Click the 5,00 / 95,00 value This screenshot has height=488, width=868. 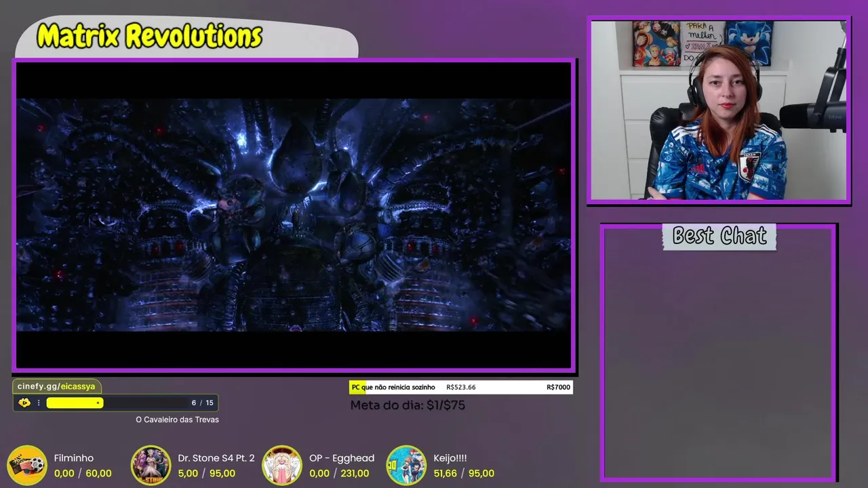pos(207,474)
